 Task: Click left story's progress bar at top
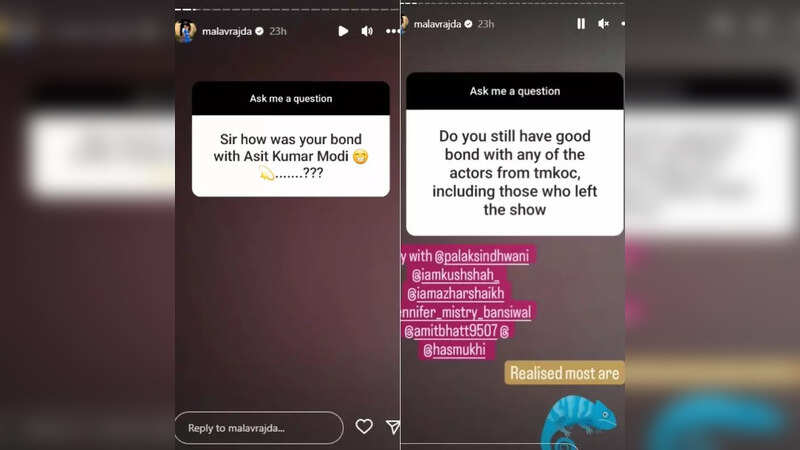pyautogui.click(x=287, y=9)
